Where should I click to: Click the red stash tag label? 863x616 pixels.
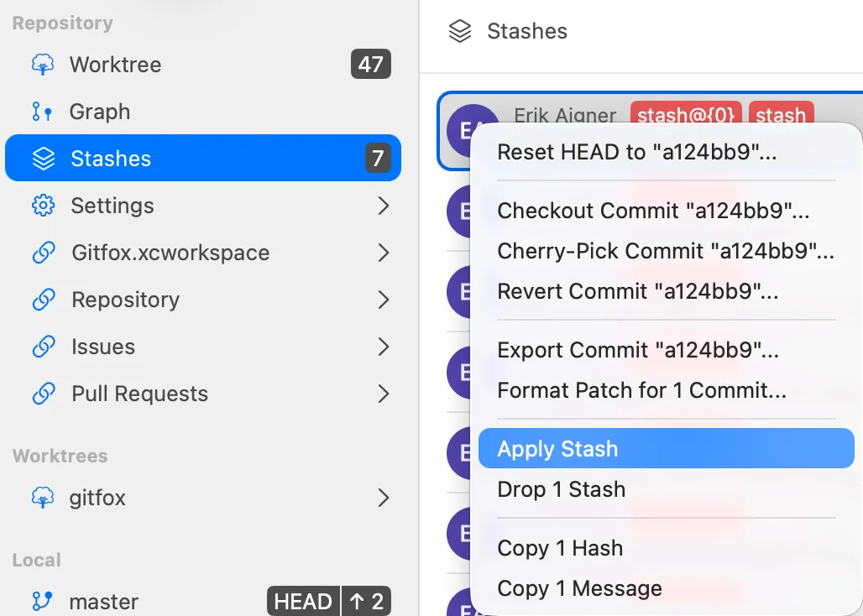781,113
